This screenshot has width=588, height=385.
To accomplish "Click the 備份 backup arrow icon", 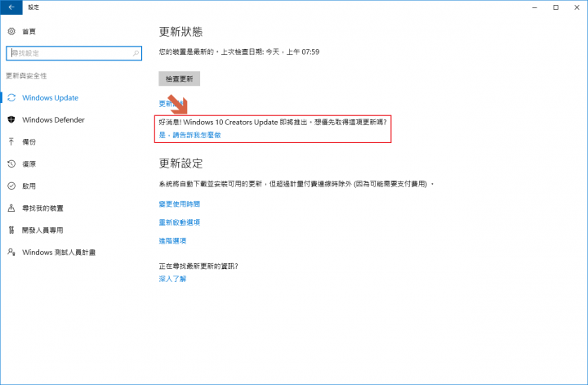I will tap(11, 141).
